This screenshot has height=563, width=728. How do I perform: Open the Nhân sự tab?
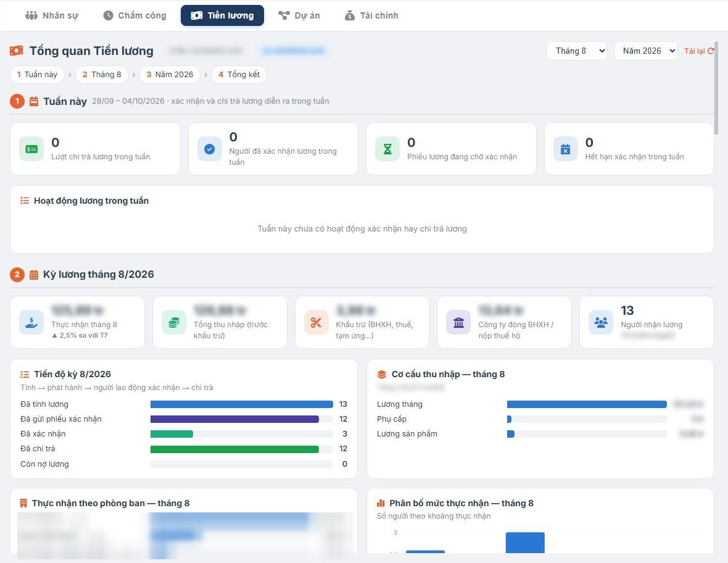[52, 15]
